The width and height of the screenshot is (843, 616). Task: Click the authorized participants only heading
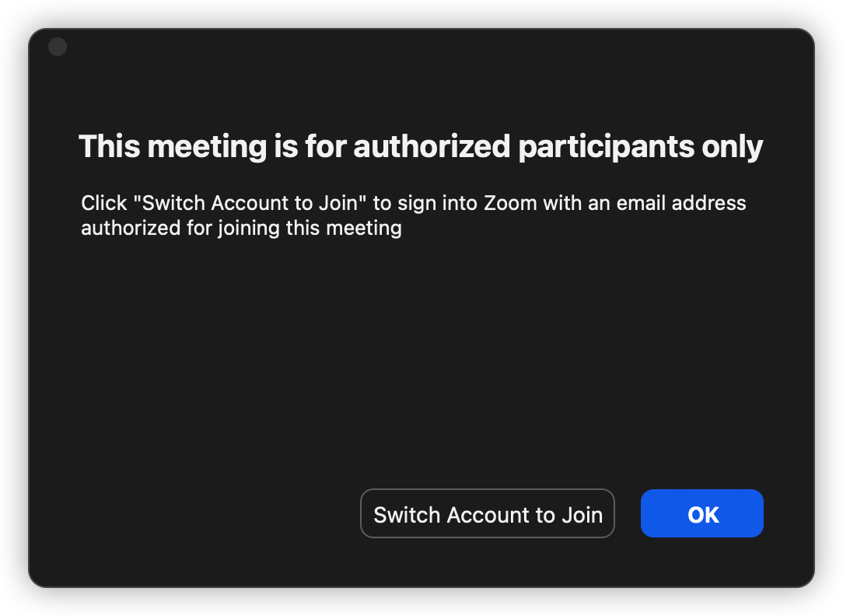tap(421, 146)
